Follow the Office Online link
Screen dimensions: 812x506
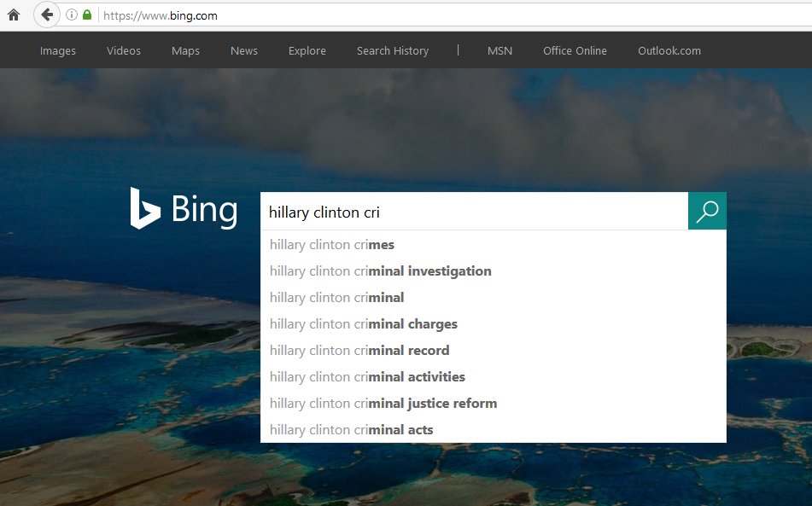point(575,50)
